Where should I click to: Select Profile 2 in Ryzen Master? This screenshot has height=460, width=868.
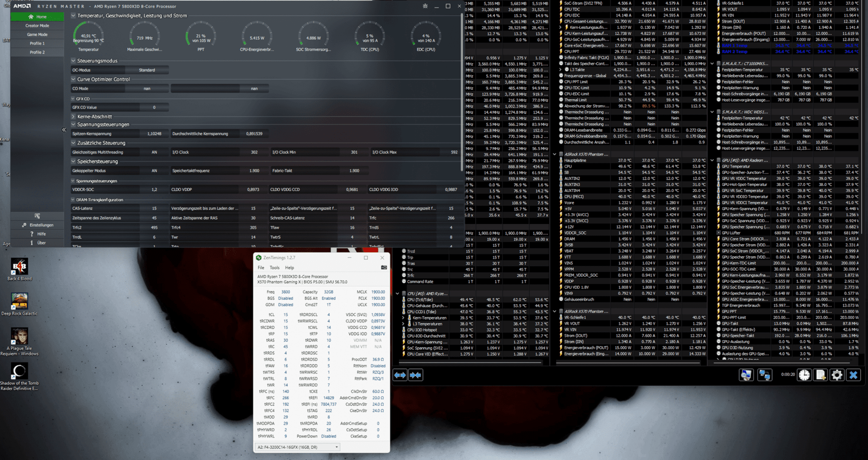point(37,53)
